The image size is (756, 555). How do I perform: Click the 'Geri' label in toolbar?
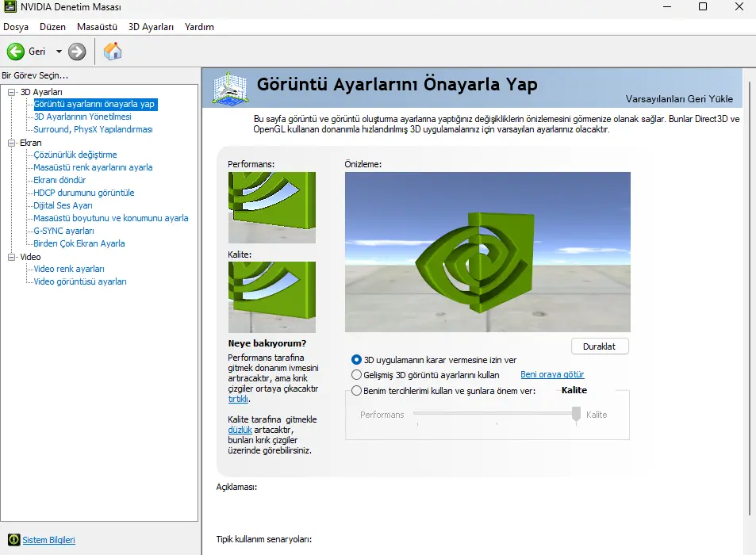point(37,52)
